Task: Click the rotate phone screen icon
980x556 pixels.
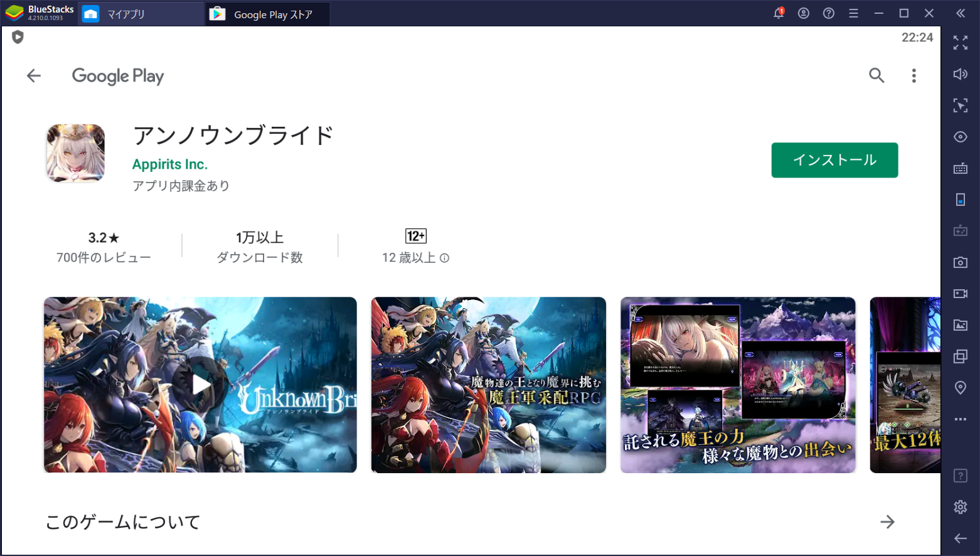Action: click(961, 200)
